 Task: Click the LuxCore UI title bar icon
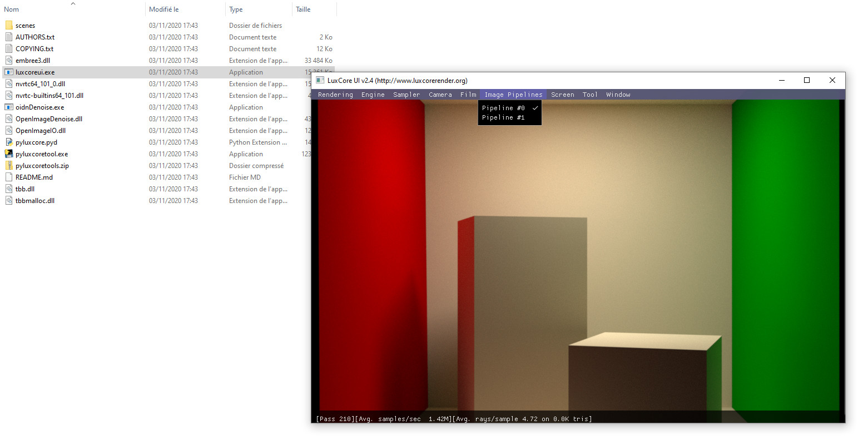point(320,81)
